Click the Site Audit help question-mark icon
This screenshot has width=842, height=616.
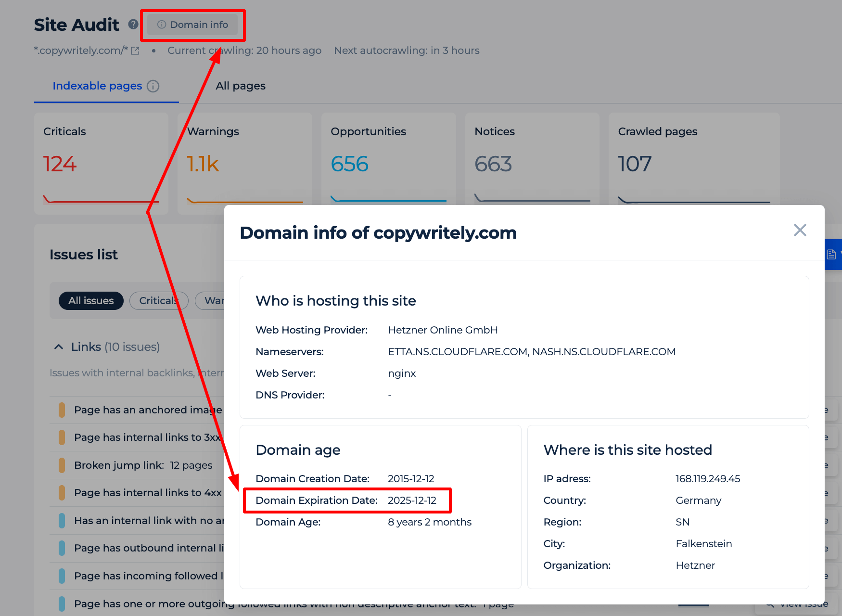[133, 24]
